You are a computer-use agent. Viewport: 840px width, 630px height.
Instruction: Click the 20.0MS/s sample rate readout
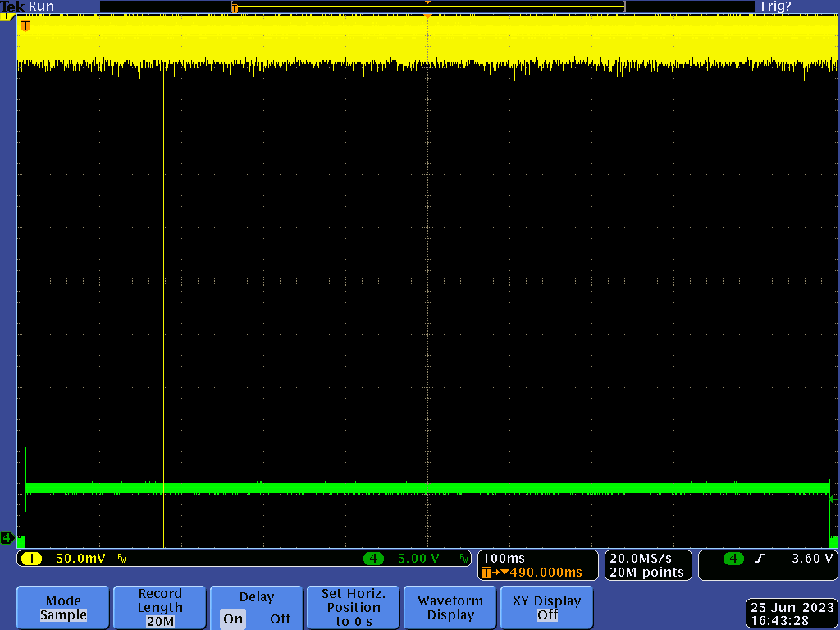coord(646,559)
